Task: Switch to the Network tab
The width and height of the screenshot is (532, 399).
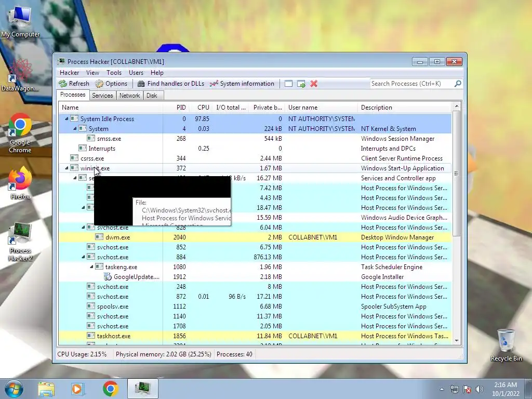Action: (129, 96)
